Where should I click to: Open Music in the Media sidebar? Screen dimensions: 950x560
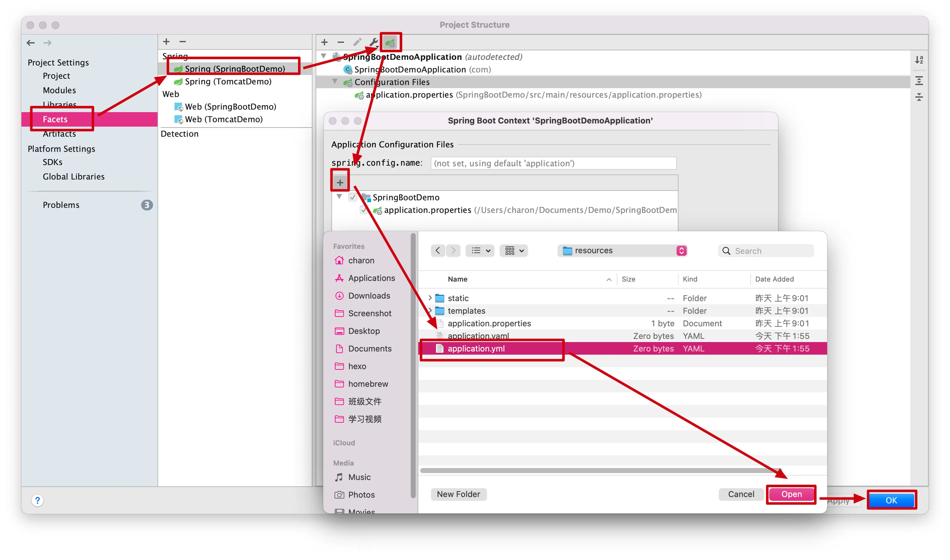pyautogui.click(x=352, y=477)
